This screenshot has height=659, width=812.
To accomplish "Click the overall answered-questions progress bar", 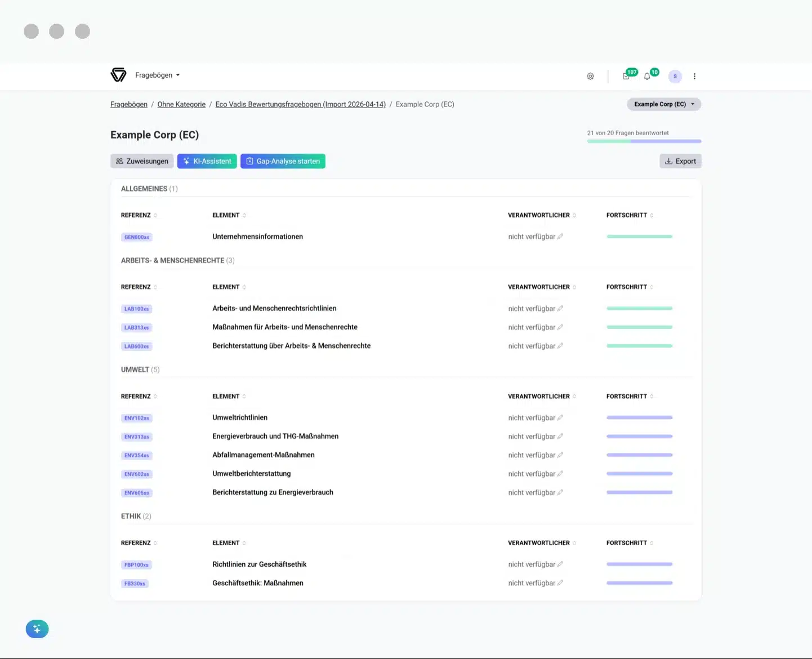I will (644, 141).
